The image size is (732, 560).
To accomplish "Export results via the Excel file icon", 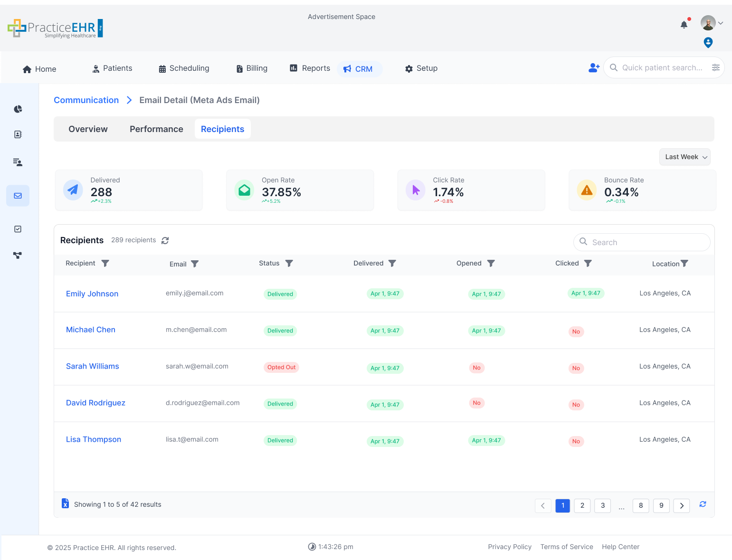I will tap(66, 503).
